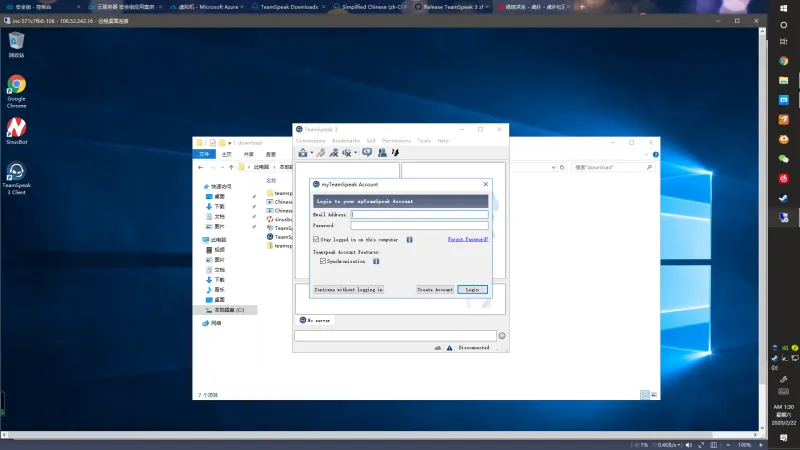Open the Google Chrome desktop icon
This screenshot has height=450, width=800.
tap(16, 91)
